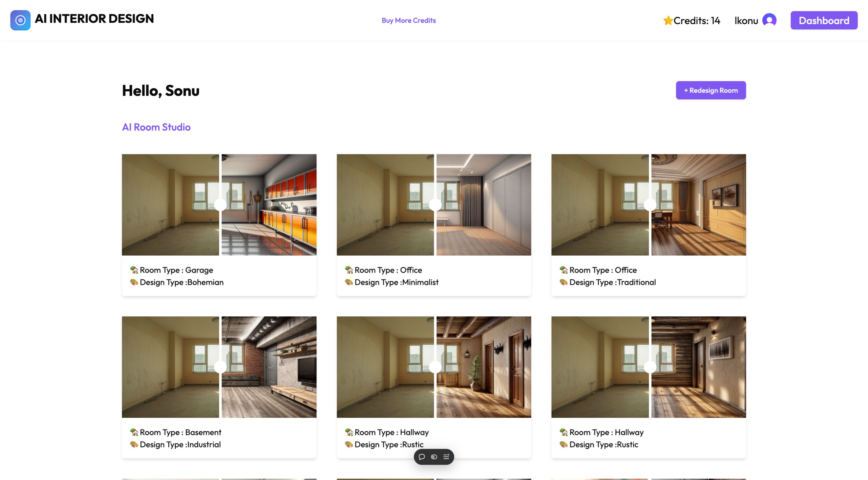Click house icon beside Room Type Garage
868x480 pixels.
134,270
